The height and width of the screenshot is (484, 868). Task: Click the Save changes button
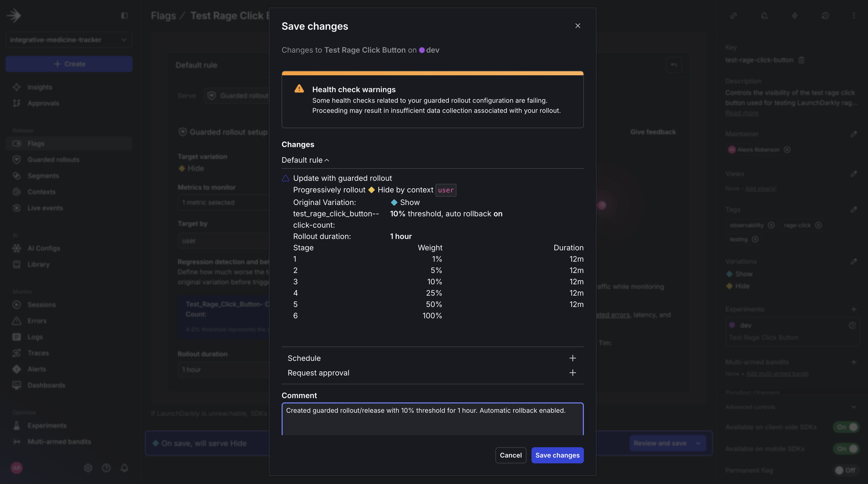pyautogui.click(x=557, y=455)
